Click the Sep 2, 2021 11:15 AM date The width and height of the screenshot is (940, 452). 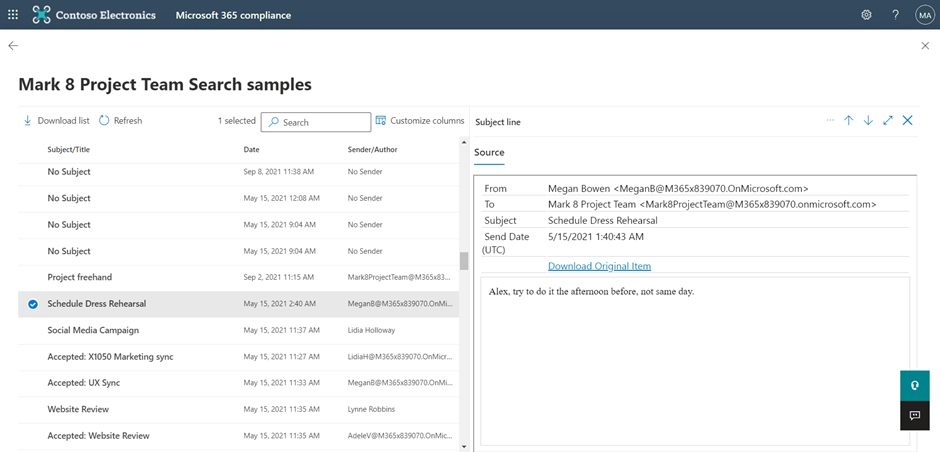click(x=278, y=278)
